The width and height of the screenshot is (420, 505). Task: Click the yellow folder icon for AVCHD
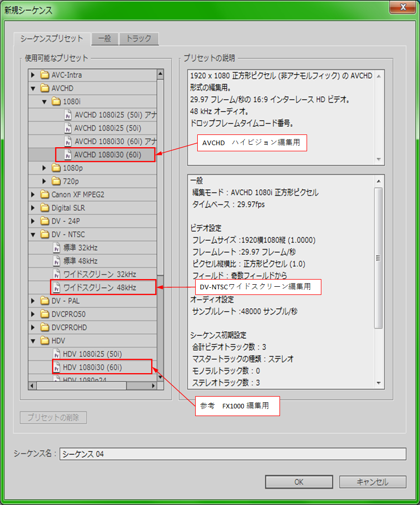(x=45, y=88)
